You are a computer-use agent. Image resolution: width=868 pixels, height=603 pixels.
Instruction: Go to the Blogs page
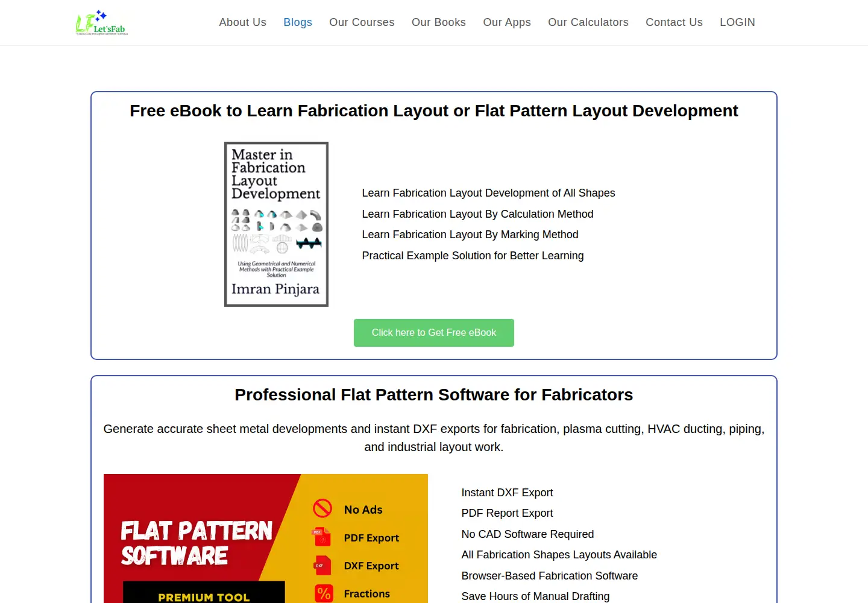click(298, 22)
